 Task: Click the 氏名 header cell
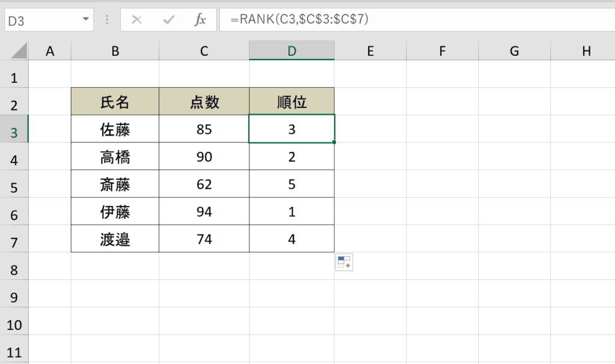point(115,102)
